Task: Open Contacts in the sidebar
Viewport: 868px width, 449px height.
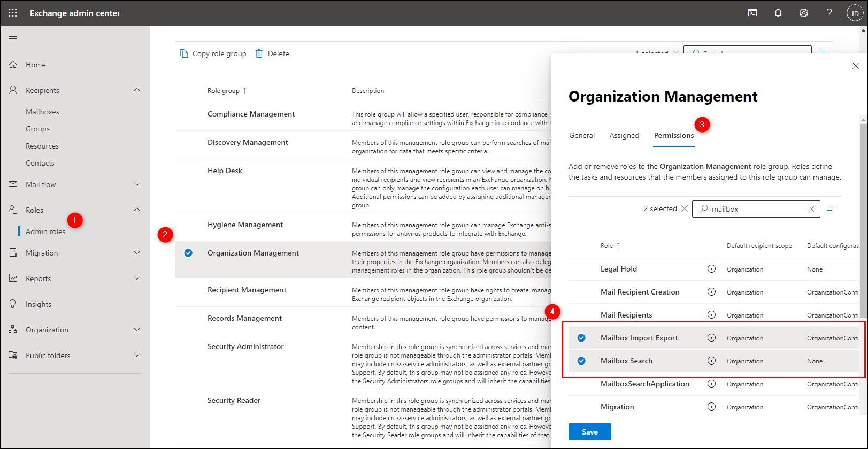Action: click(40, 163)
